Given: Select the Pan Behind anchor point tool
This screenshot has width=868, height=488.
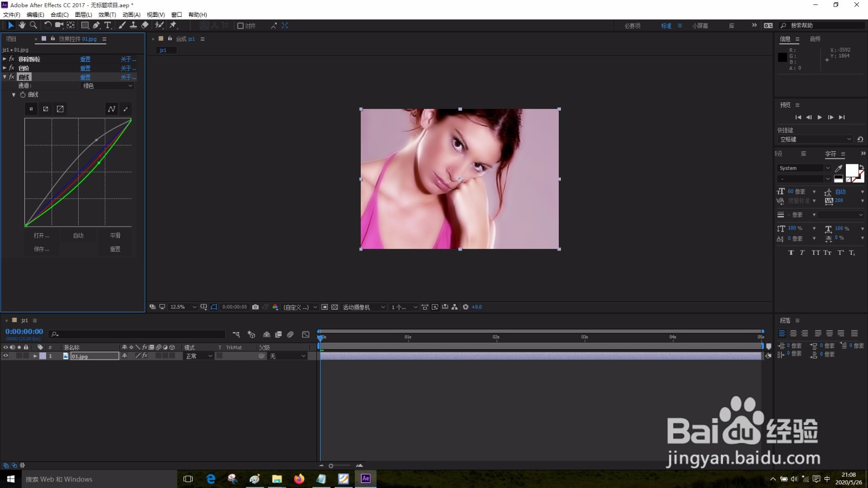Looking at the screenshot, I should (71, 25).
